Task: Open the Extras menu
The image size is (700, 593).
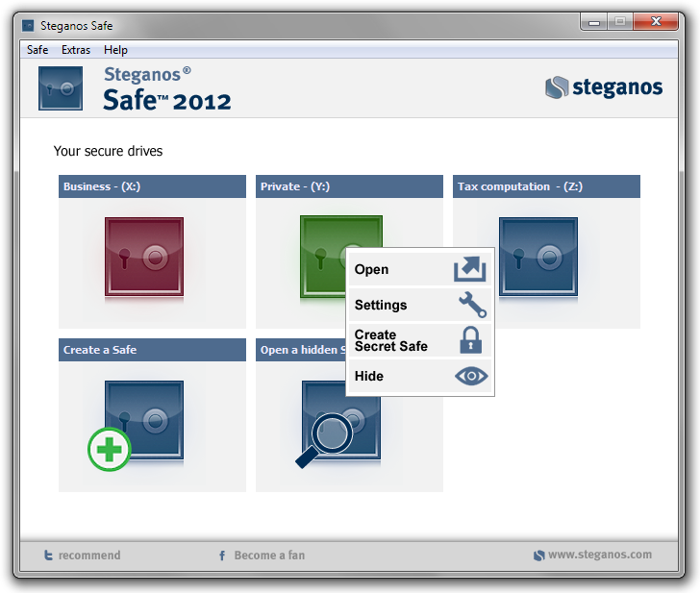Action: tap(76, 50)
